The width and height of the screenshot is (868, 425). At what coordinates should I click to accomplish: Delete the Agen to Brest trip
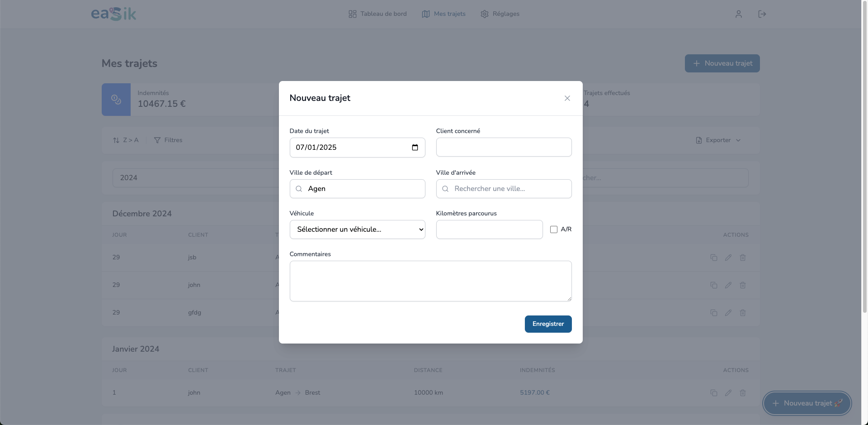[743, 393]
